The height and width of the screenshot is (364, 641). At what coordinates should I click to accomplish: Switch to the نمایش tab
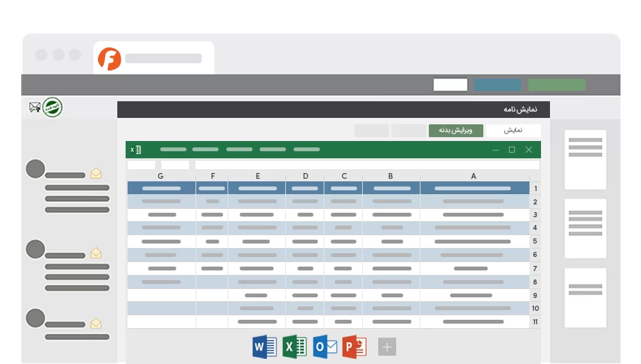(513, 130)
